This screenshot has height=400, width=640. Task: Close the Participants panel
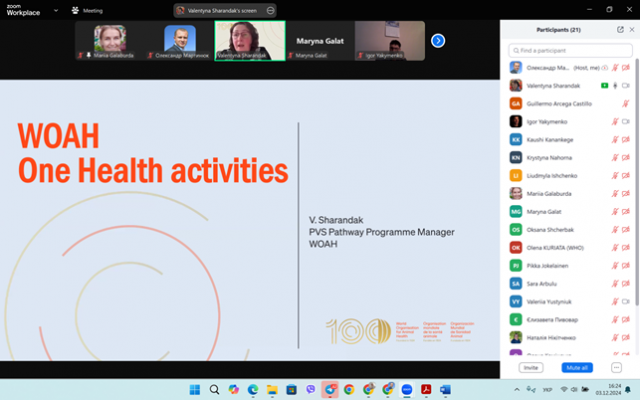(632, 29)
